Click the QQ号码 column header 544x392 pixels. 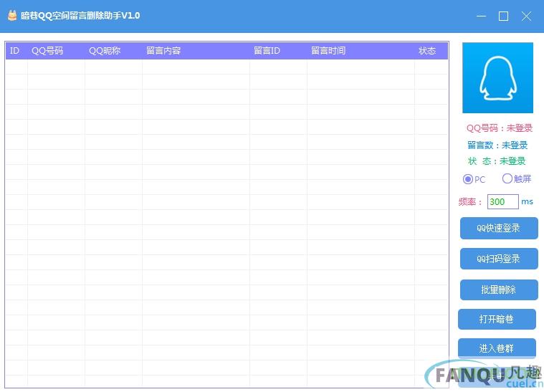point(56,51)
